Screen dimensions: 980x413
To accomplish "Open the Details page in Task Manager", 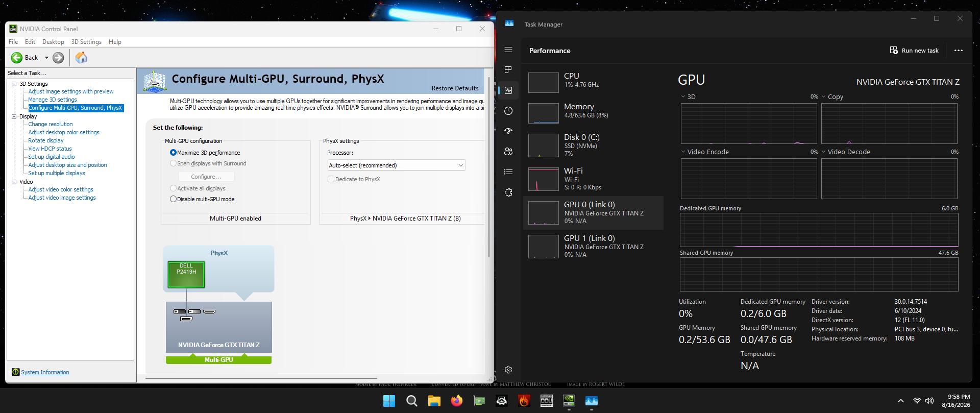I will (x=508, y=172).
